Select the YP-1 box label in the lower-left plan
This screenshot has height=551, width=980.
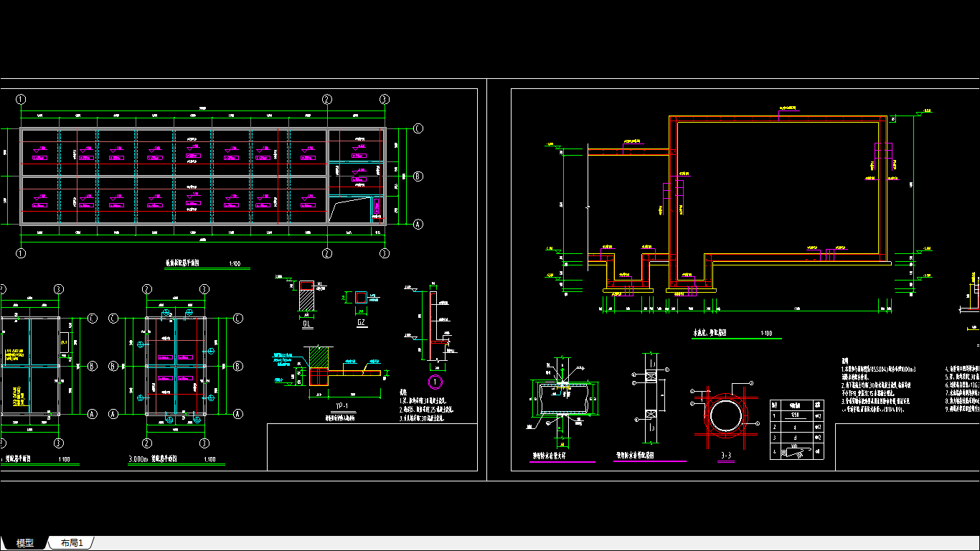(64, 343)
